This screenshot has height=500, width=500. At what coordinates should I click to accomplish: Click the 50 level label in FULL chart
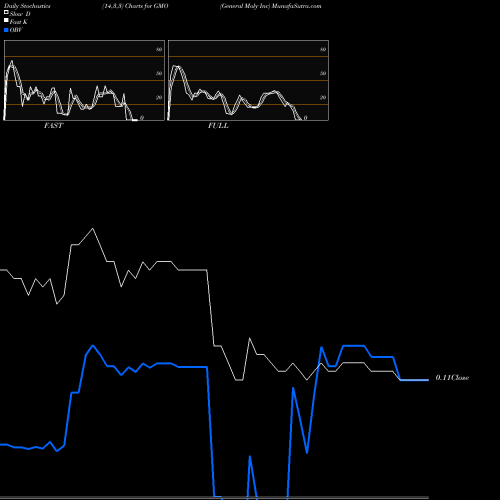323,73
